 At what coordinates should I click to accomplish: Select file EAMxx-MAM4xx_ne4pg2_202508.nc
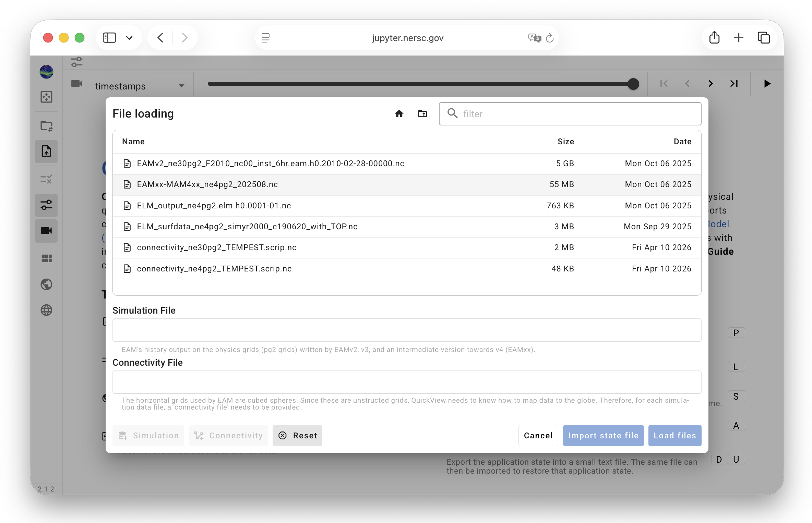207,184
